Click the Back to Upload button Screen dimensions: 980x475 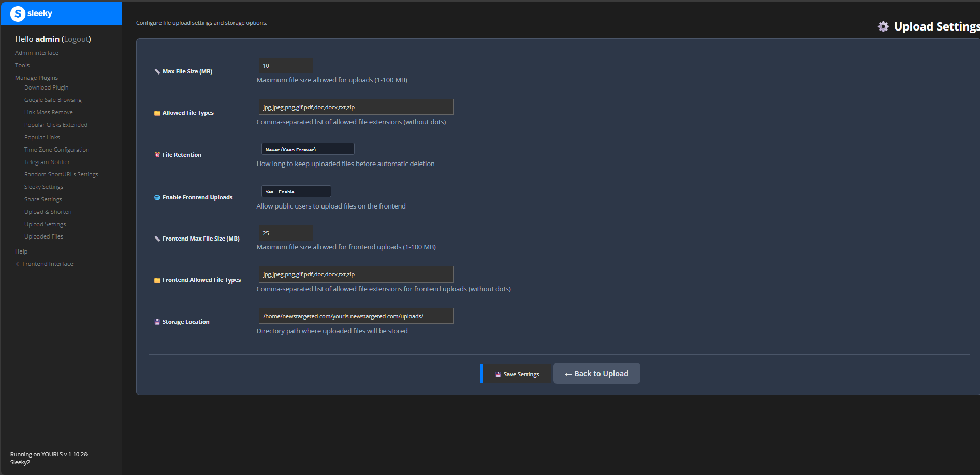point(596,373)
